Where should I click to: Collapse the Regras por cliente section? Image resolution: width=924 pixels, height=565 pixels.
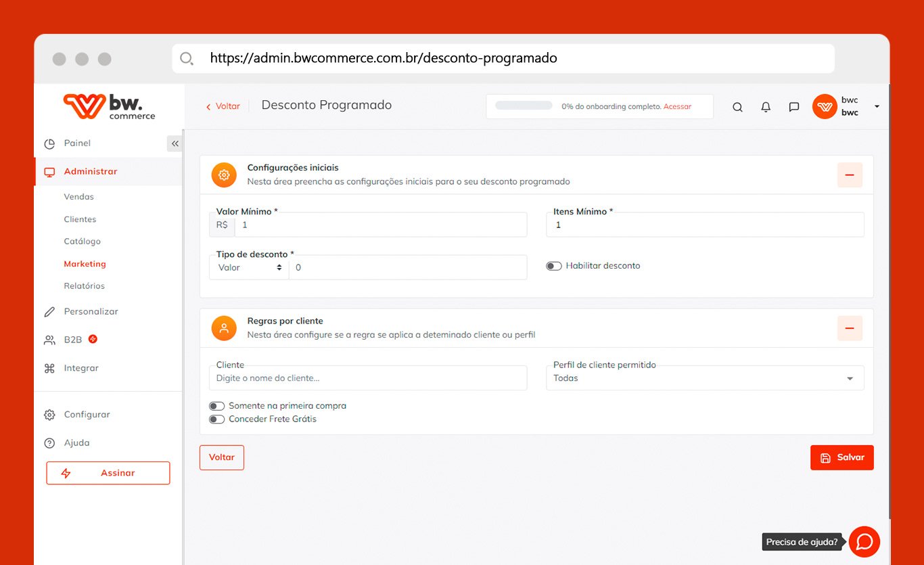[x=850, y=328]
